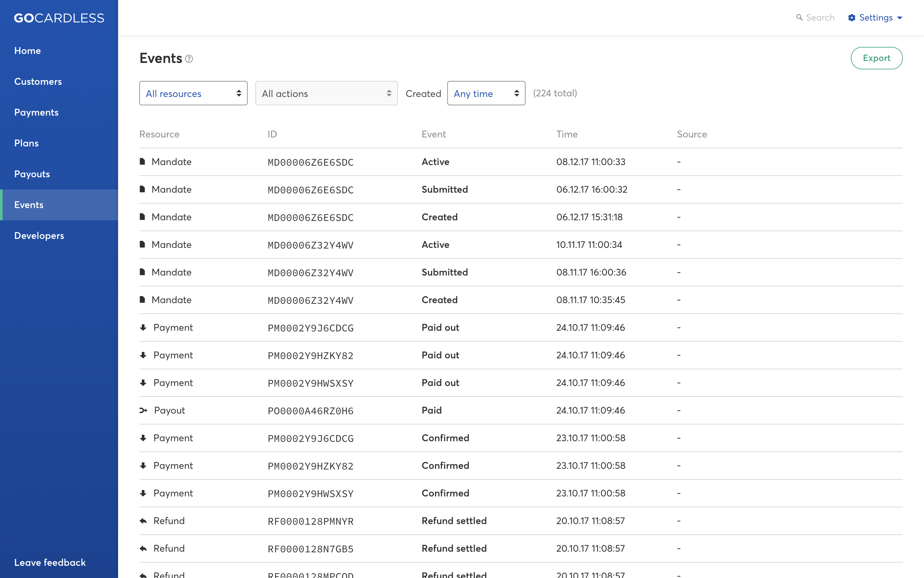Click the 224 total count text

[555, 93]
